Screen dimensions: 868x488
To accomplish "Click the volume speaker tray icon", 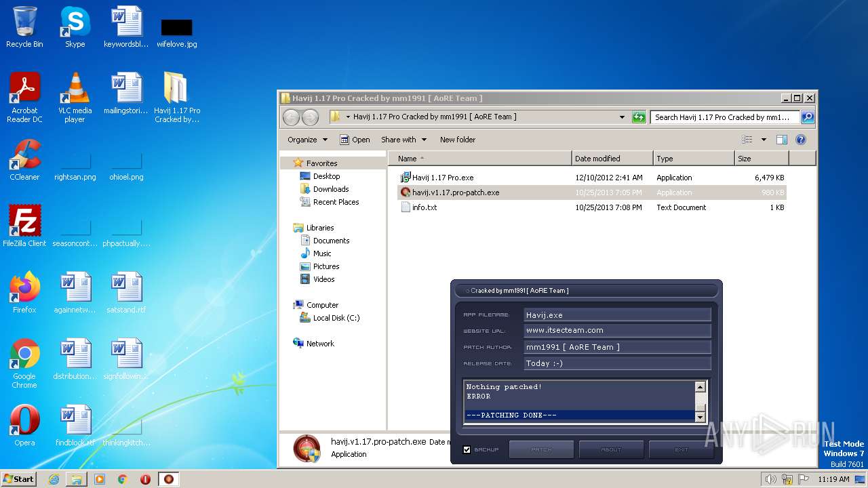I will [x=771, y=479].
